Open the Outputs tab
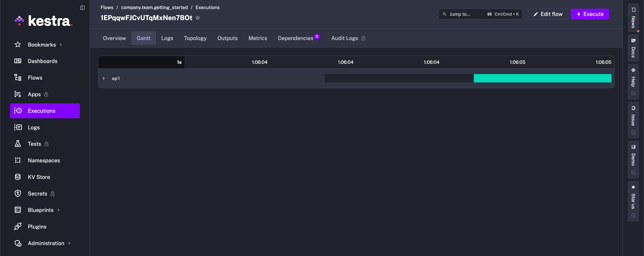The image size is (644, 256). [x=227, y=38]
